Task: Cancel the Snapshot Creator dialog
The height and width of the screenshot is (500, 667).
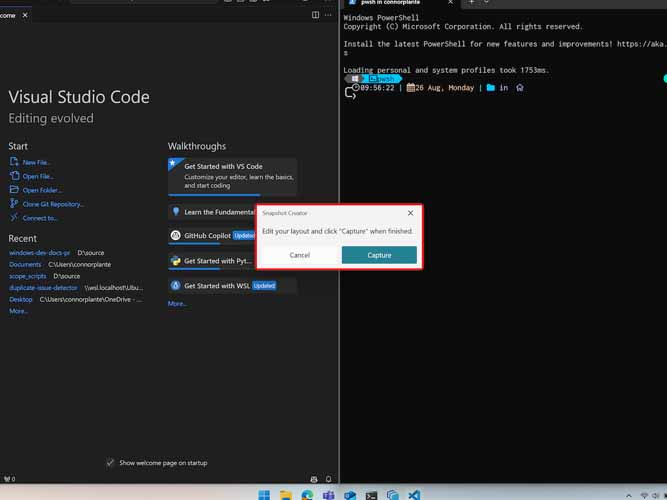Action: tap(299, 255)
